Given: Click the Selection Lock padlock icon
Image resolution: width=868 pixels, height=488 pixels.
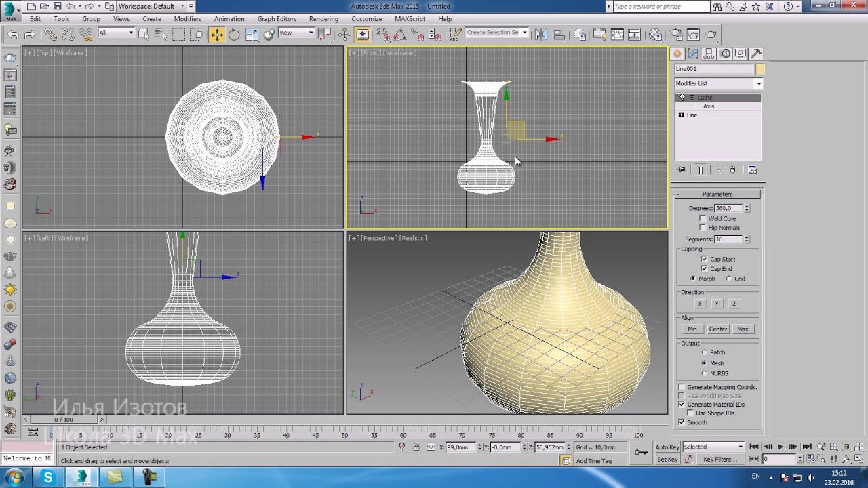Looking at the screenshot, I should [x=416, y=447].
